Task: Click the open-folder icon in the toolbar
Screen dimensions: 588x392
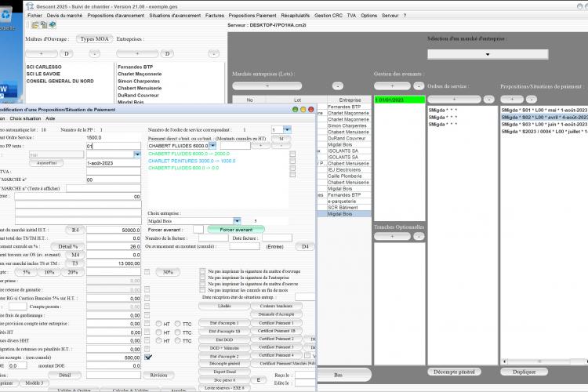Action: coord(34,25)
